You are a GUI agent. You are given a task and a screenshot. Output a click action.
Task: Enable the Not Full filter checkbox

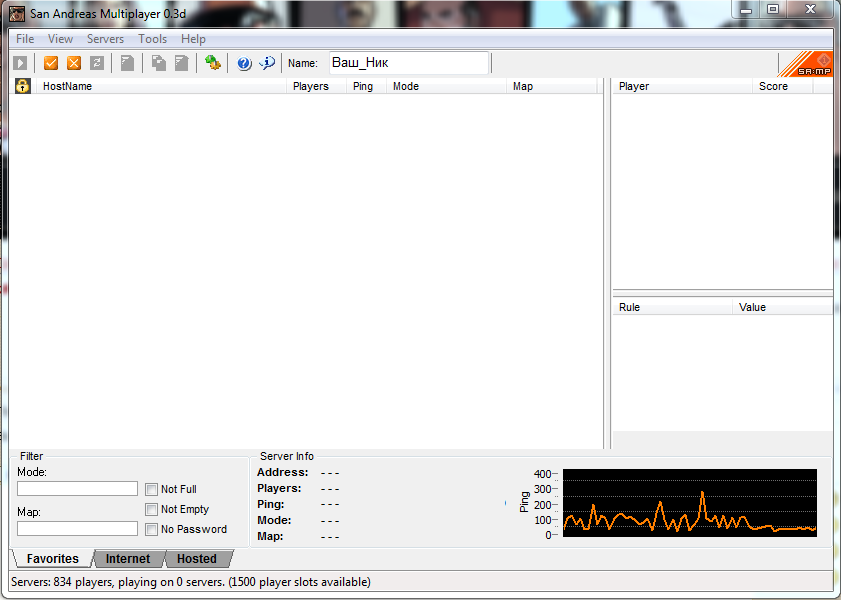pyautogui.click(x=151, y=489)
